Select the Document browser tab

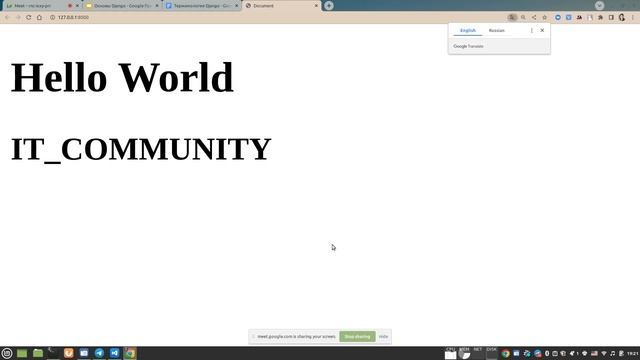pyautogui.click(x=281, y=6)
